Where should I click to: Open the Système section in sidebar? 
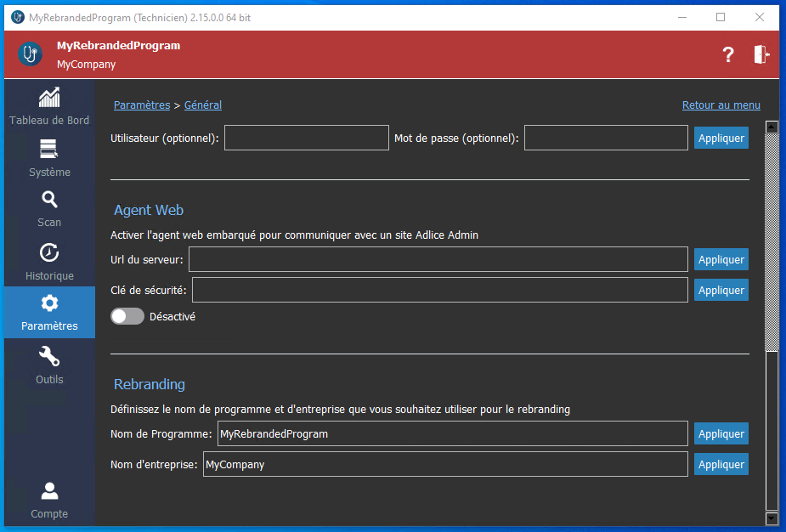(49, 150)
